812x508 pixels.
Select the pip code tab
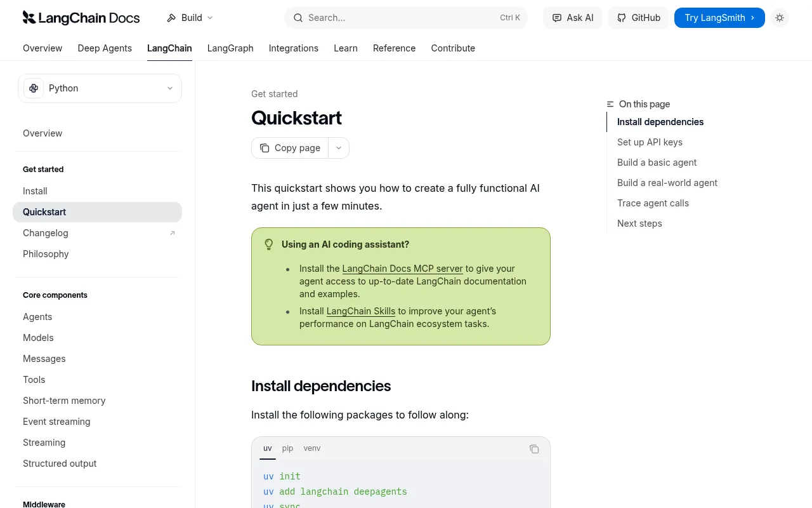point(288,448)
